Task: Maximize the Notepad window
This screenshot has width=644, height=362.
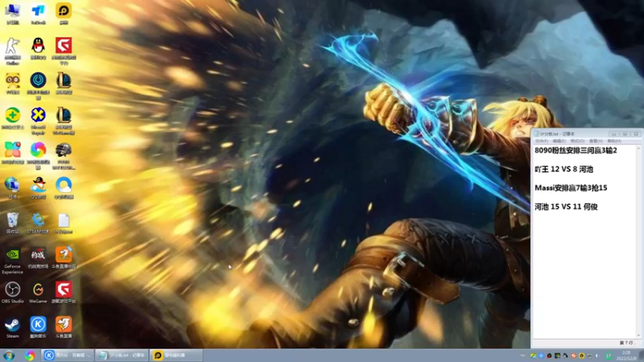Action: click(625, 134)
